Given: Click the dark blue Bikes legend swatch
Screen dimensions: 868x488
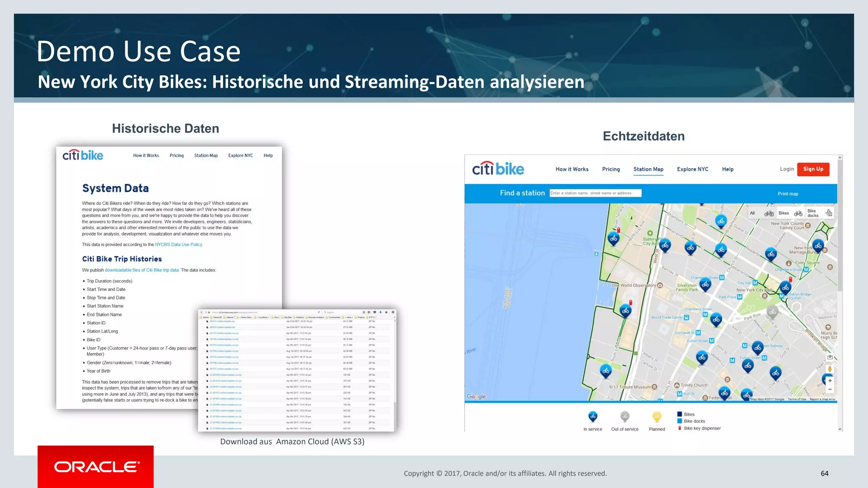Looking at the screenshot, I should point(680,414).
